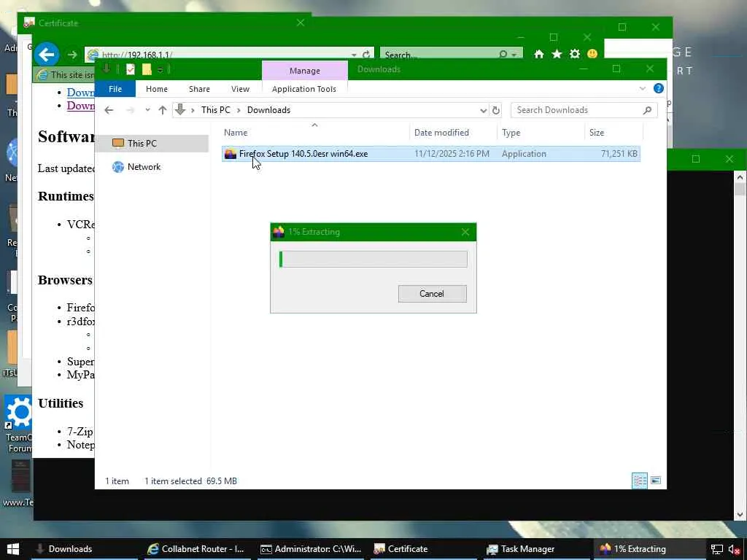Expand the chevron between This PC and Downloads
Screen dimensions: 747x560
239,110
